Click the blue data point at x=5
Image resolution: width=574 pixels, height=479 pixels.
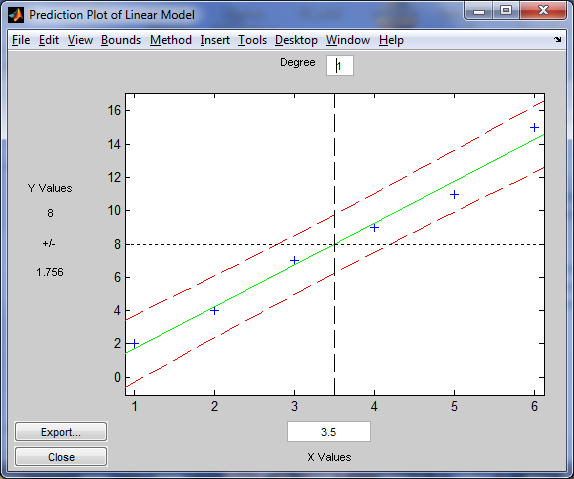454,194
